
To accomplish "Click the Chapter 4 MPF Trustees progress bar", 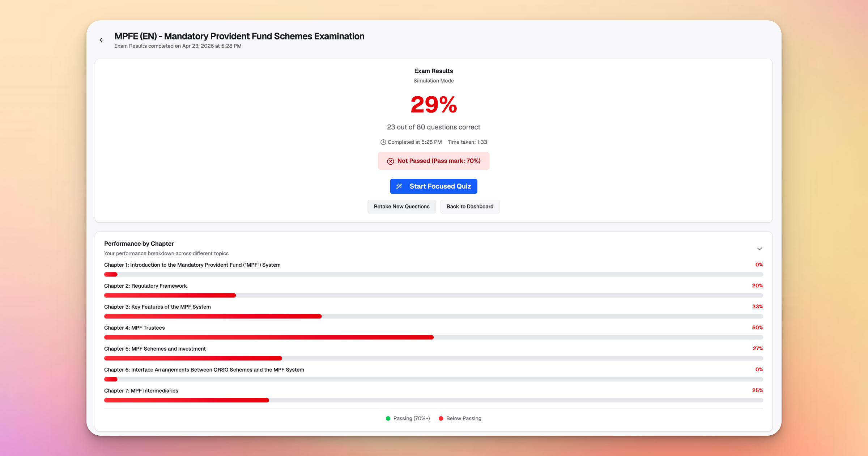I will point(433,337).
